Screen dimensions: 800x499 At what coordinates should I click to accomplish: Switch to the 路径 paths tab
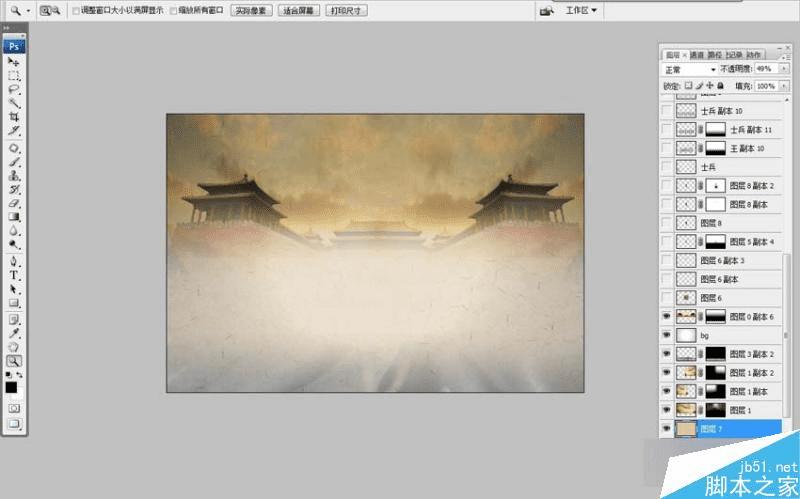(x=715, y=55)
